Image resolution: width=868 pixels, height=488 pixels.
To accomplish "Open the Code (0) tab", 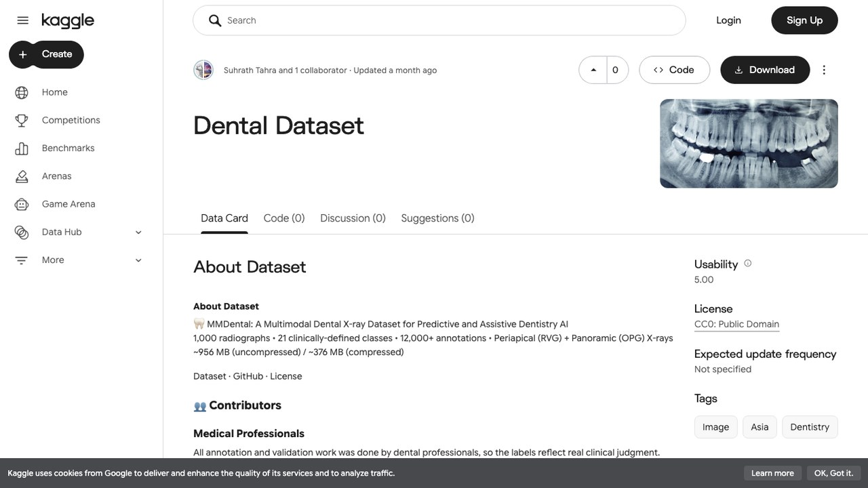I will pos(284,218).
